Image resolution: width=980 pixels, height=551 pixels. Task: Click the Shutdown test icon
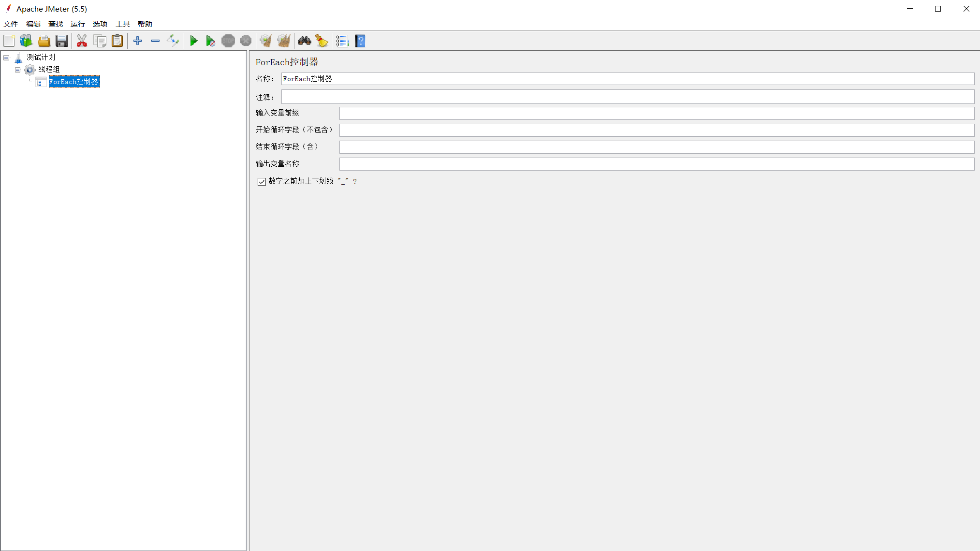tap(246, 41)
